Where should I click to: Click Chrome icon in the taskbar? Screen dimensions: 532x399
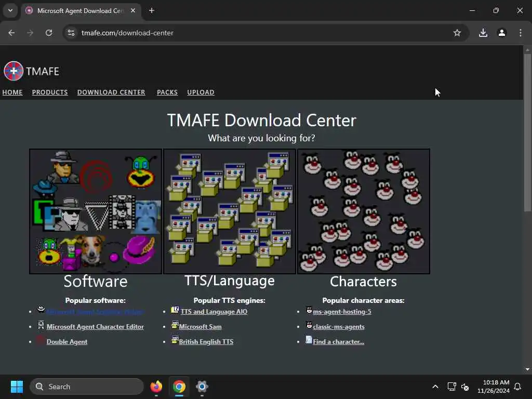(179, 387)
